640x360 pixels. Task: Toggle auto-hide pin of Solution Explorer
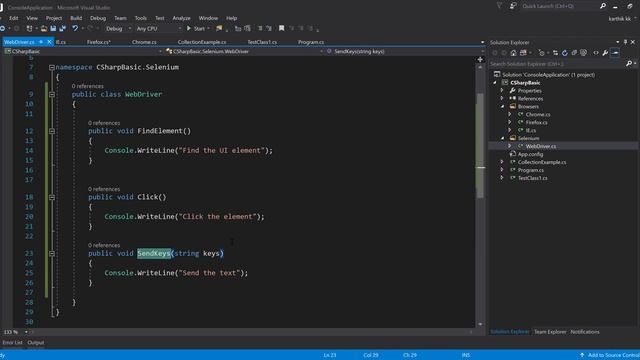pos(625,42)
